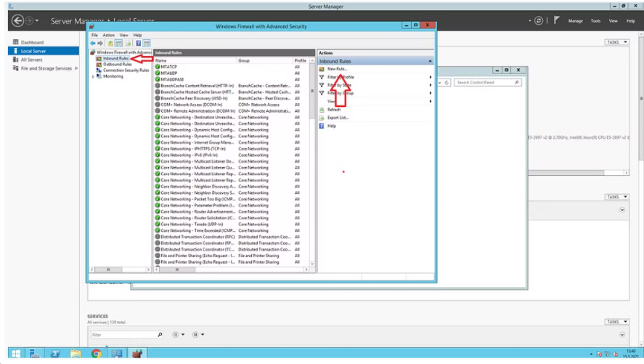Open the Manage menu in Server Manager
The width and height of the screenshot is (644, 364).
pos(576,21)
